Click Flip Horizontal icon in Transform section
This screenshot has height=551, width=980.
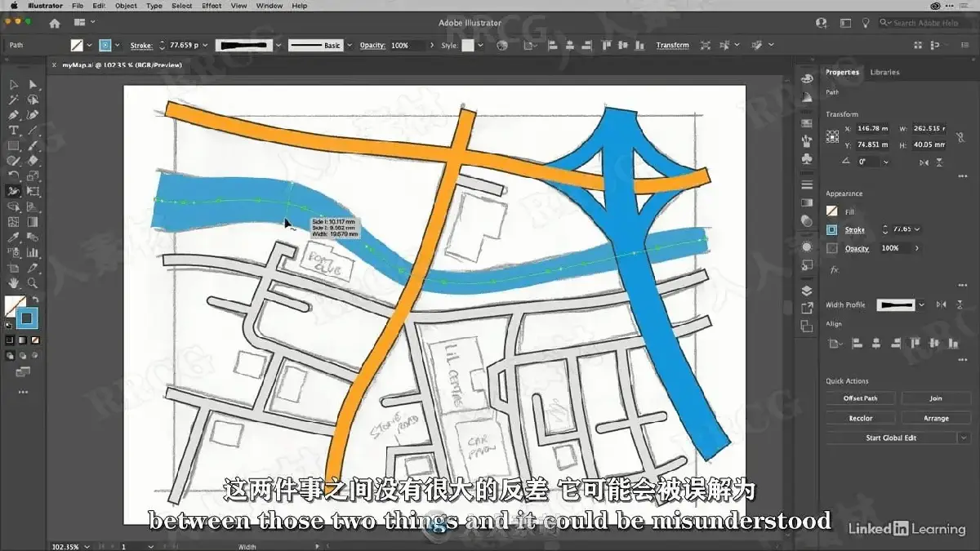[x=924, y=162]
